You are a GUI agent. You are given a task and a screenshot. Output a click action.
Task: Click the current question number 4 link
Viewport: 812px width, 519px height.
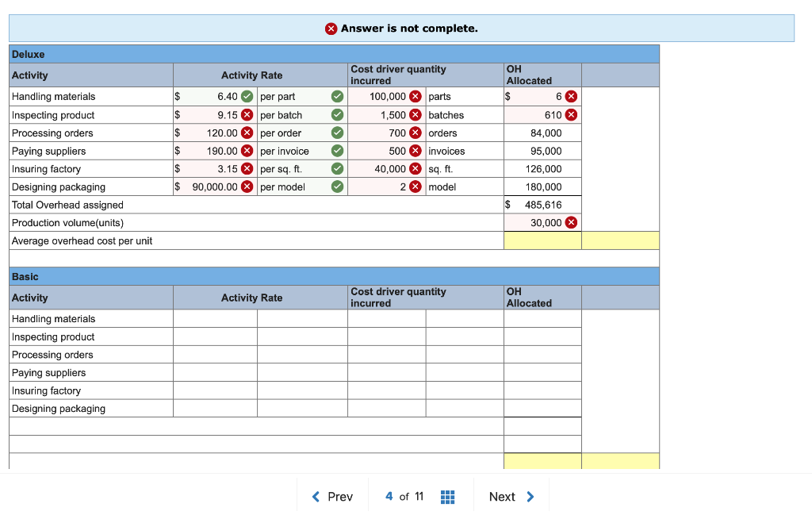pyautogui.click(x=389, y=496)
